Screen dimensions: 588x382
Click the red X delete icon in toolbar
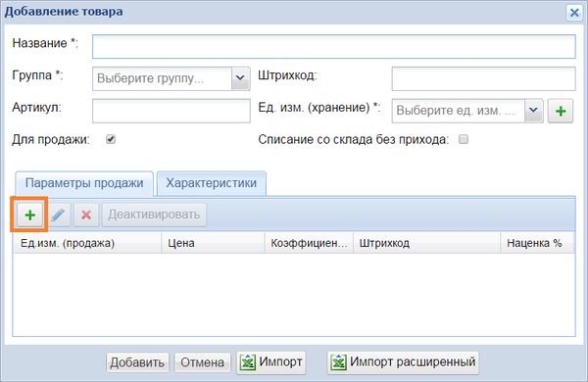(86, 215)
